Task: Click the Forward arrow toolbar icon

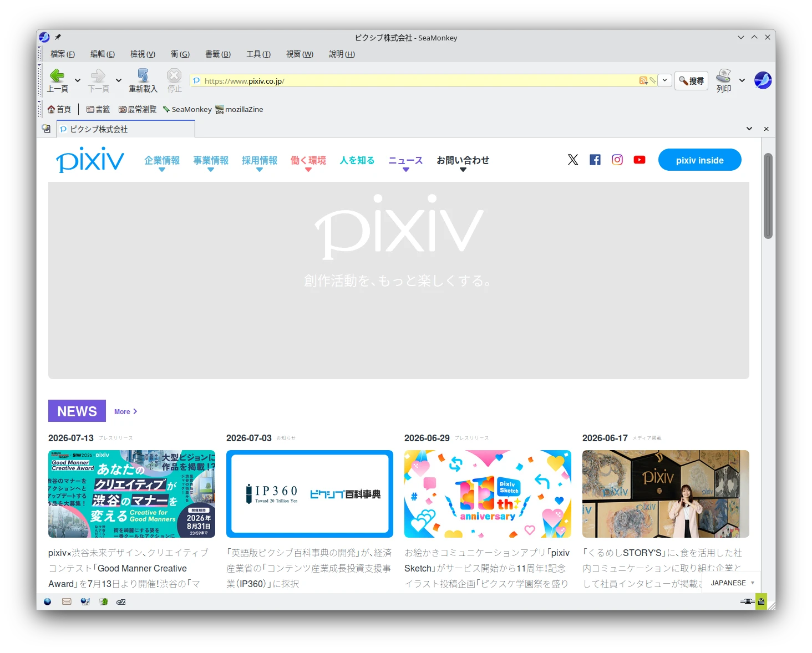Action: pyautogui.click(x=98, y=75)
